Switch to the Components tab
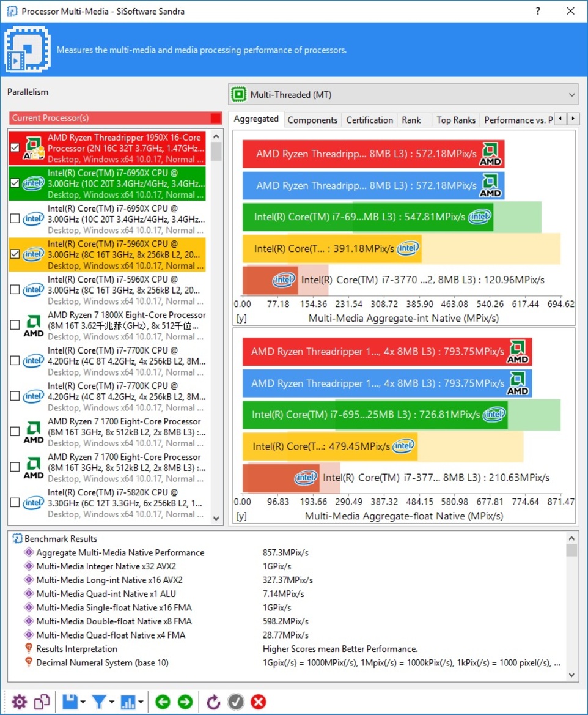This screenshot has height=715, width=588. [312, 120]
